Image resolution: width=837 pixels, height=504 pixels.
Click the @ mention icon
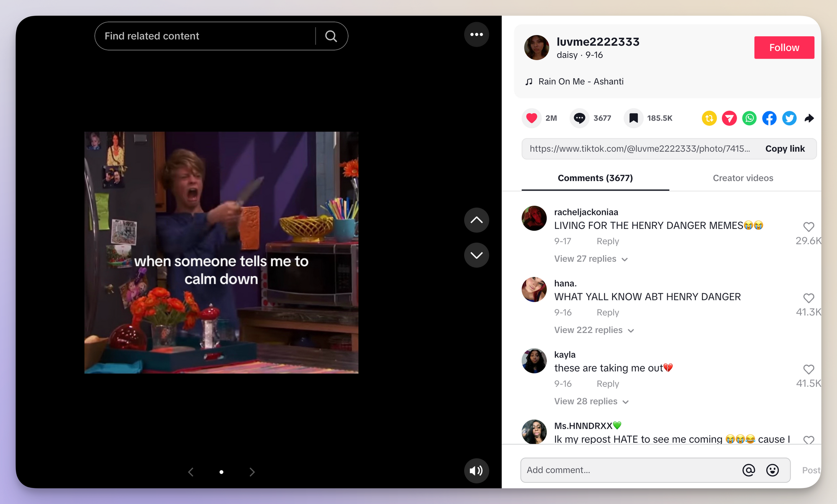click(x=748, y=470)
